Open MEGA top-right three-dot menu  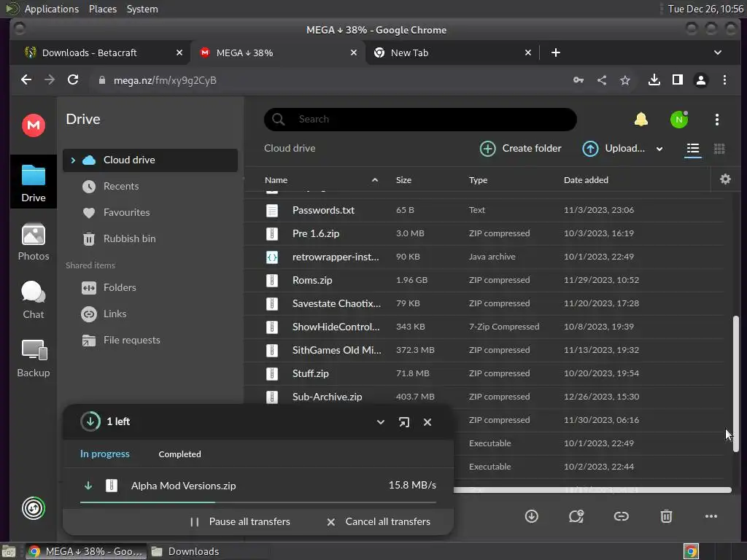pos(717,120)
